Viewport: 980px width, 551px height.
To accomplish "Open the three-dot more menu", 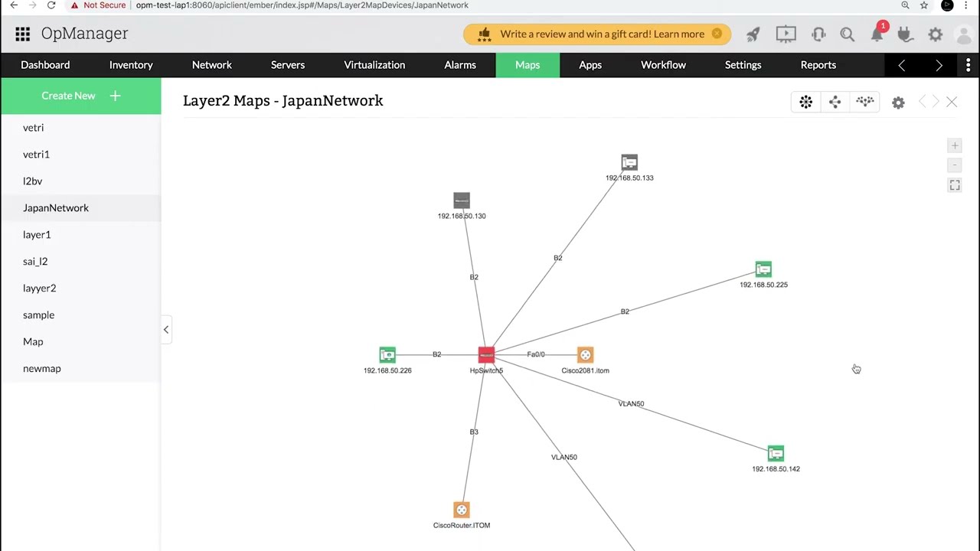I will point(969,65).
